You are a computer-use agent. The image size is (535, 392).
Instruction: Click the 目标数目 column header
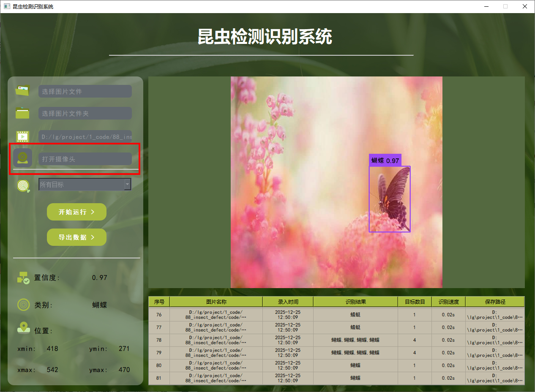(415, 302)
